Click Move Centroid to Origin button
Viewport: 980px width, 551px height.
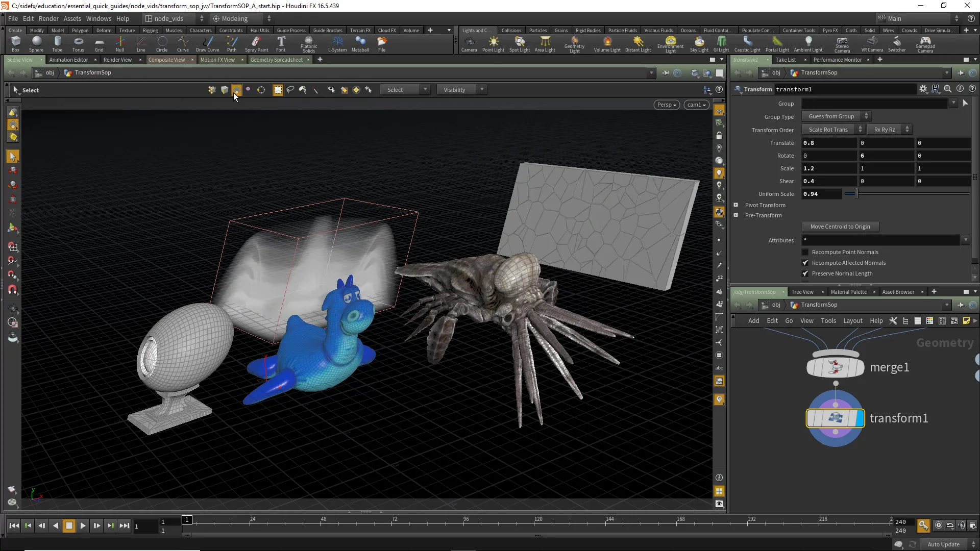tap(840, 227)
